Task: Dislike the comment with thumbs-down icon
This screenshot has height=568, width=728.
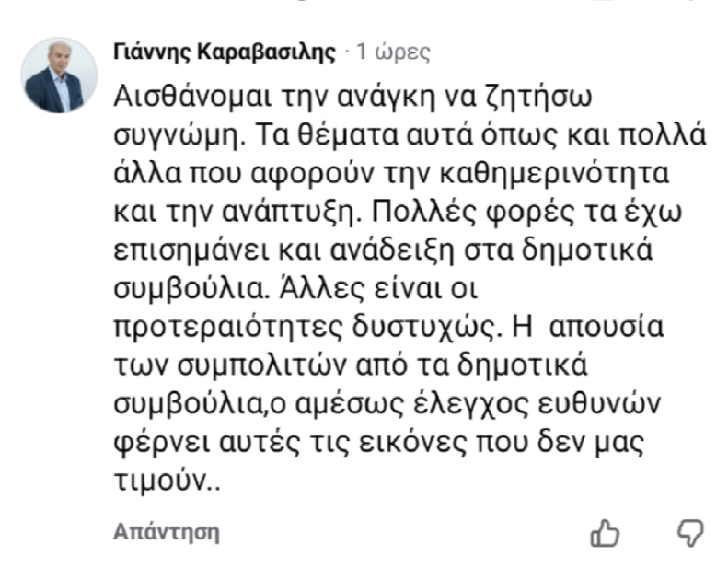Action: pos(689,531)
